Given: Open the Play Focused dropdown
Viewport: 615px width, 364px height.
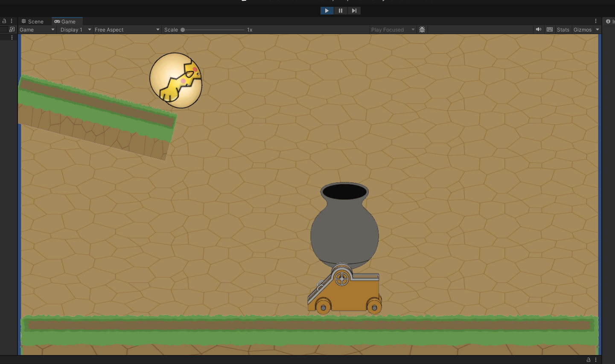Looking at the screenshot, I should click(393, 29).
